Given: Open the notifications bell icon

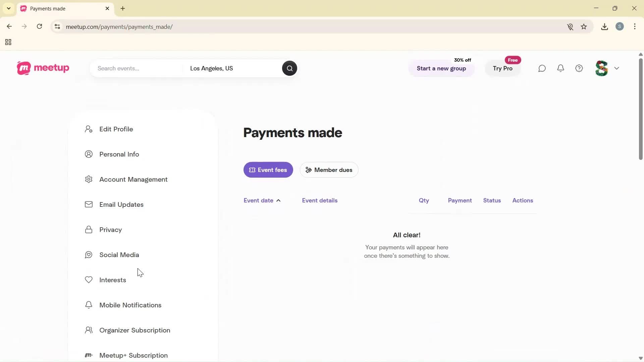Looking at the screenshot, I should click(x=560, y=68).
